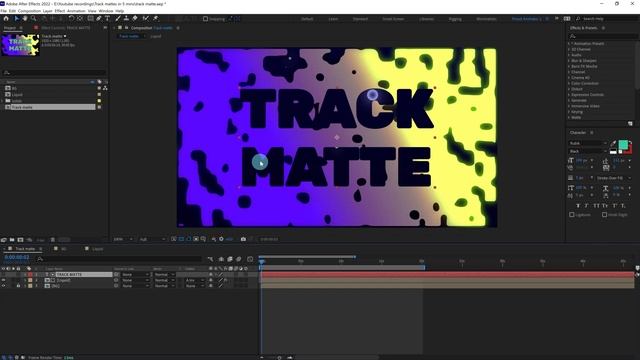Viewport: 640px width, 360px height.
Task: Open the viewer resolution dropdown showing Full
Action: [152, 239]
